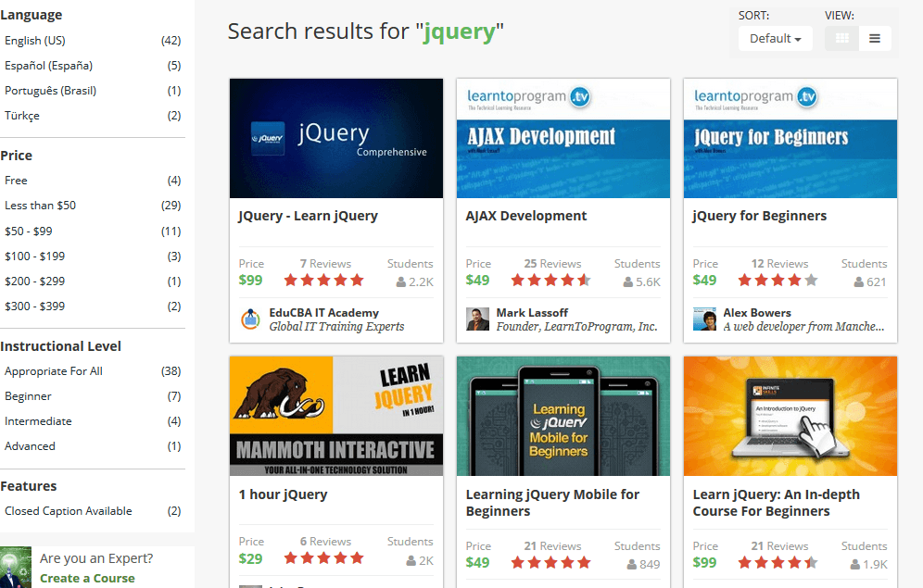Open jQuery for Beginners course title
This screenshot has height=588, width=923.
[760, 216]
